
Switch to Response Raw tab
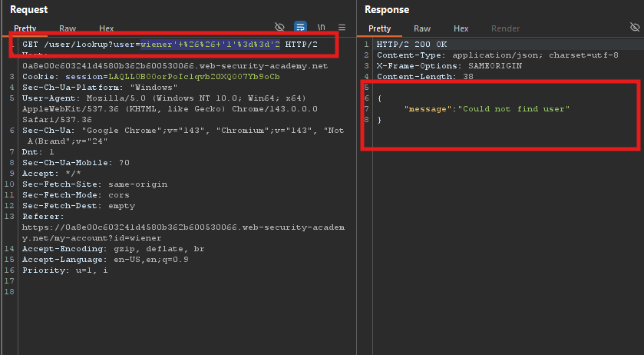[x=422, y=28]
